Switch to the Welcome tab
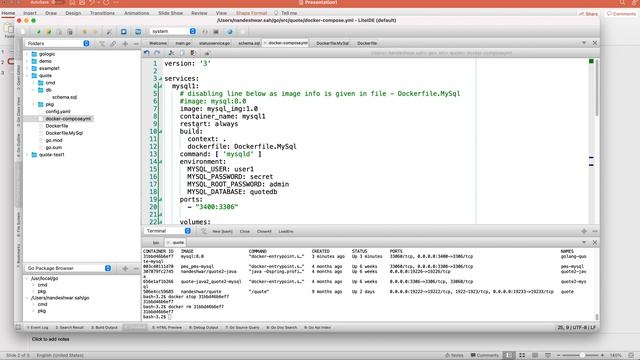The height and width of the screenshot is (360, 640). pos(158,43)
